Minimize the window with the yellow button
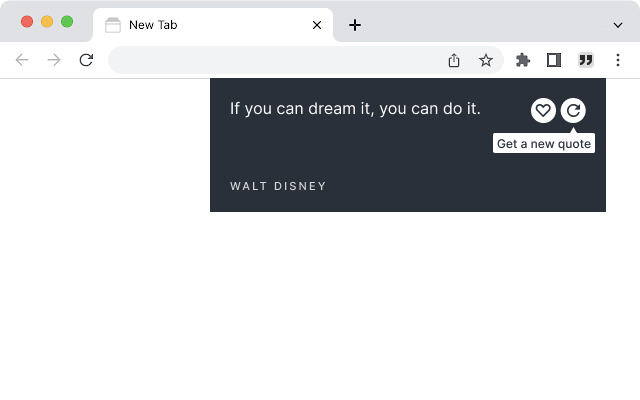Screen dimensions: 640x400 47,22
